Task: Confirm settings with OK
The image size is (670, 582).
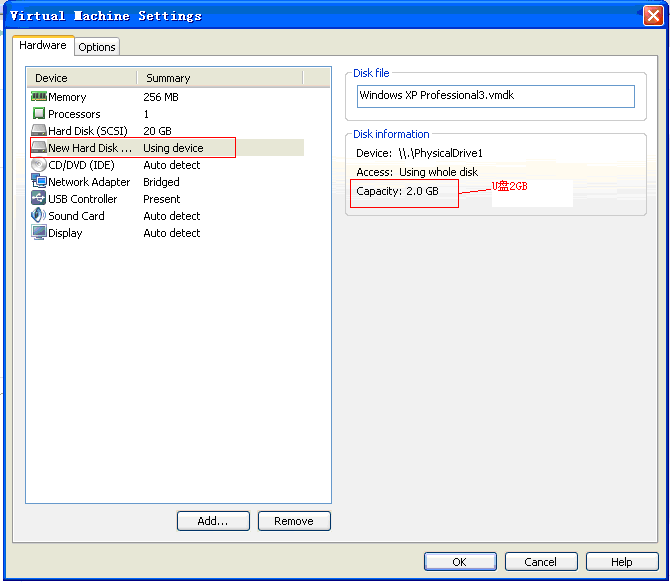Action: pos(460,561)
